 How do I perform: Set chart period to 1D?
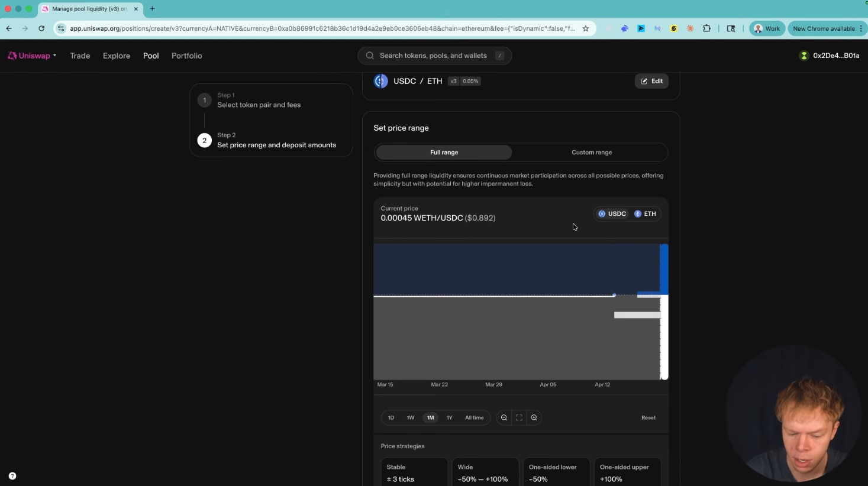[x=391, y=417]
